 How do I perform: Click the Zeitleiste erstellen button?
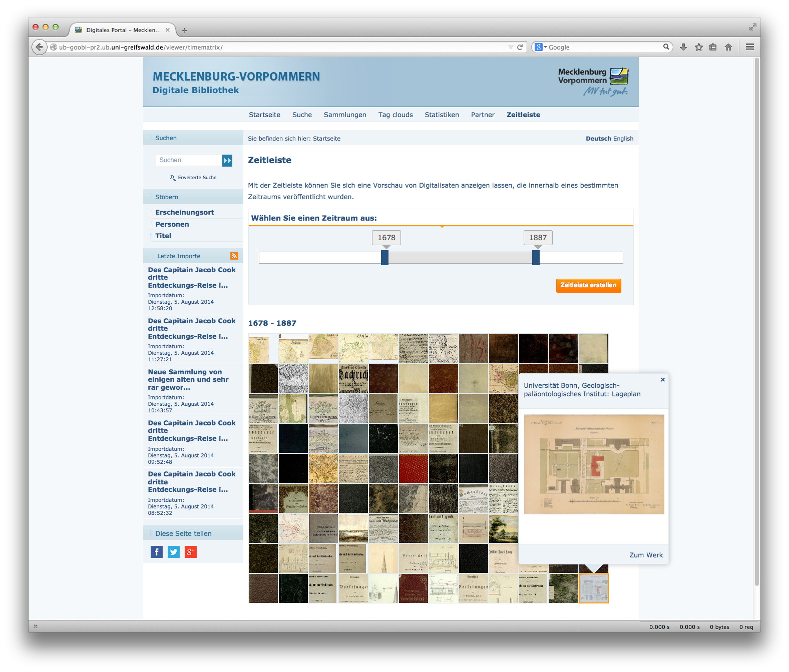point(588,285)
